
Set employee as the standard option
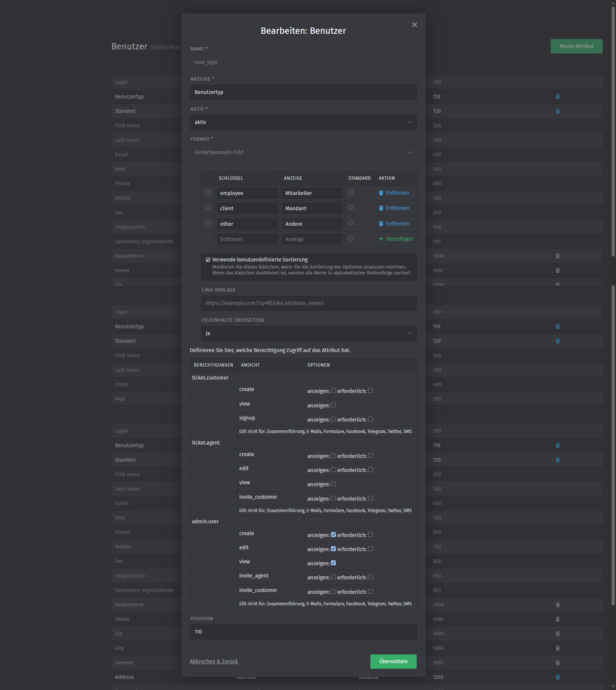[x=351, y=192]
